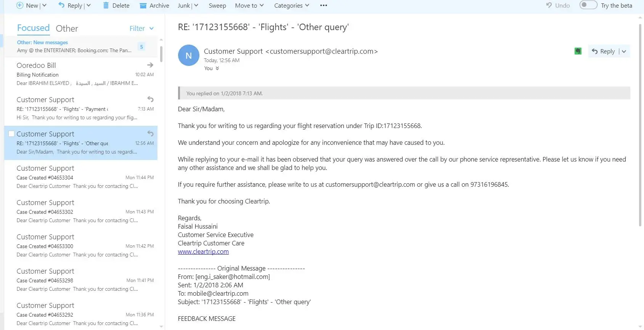Click the Delete trash icon
This screenshot has width=644, height=330.
coord(106,5)
